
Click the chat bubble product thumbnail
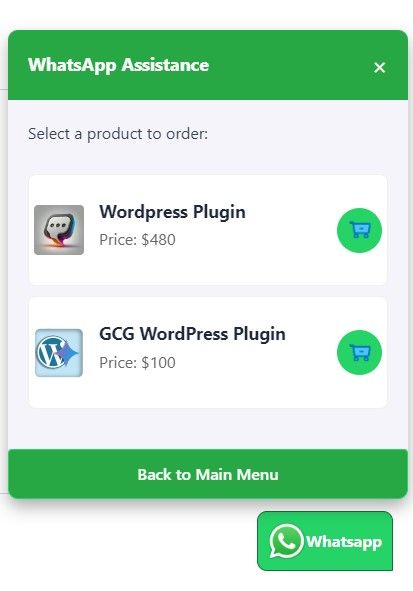click(x=59, y=230)
